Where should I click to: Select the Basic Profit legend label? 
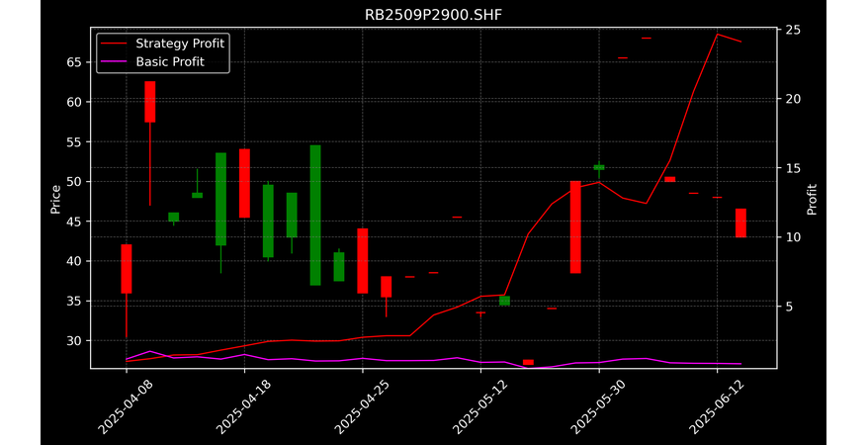click(x=170, y=61)
